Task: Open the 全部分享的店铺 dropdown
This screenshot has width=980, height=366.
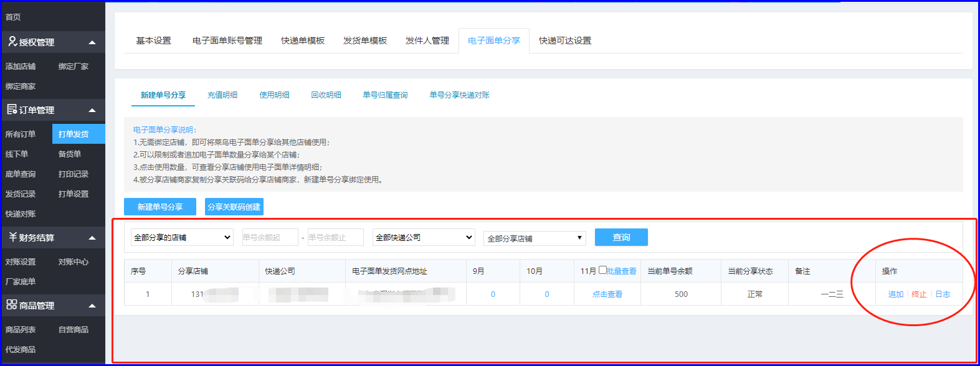Action: 182,237
